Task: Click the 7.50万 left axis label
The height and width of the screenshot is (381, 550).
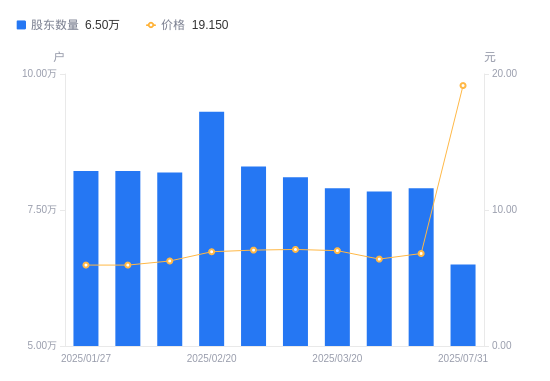Action: click(x=42, y=209)
